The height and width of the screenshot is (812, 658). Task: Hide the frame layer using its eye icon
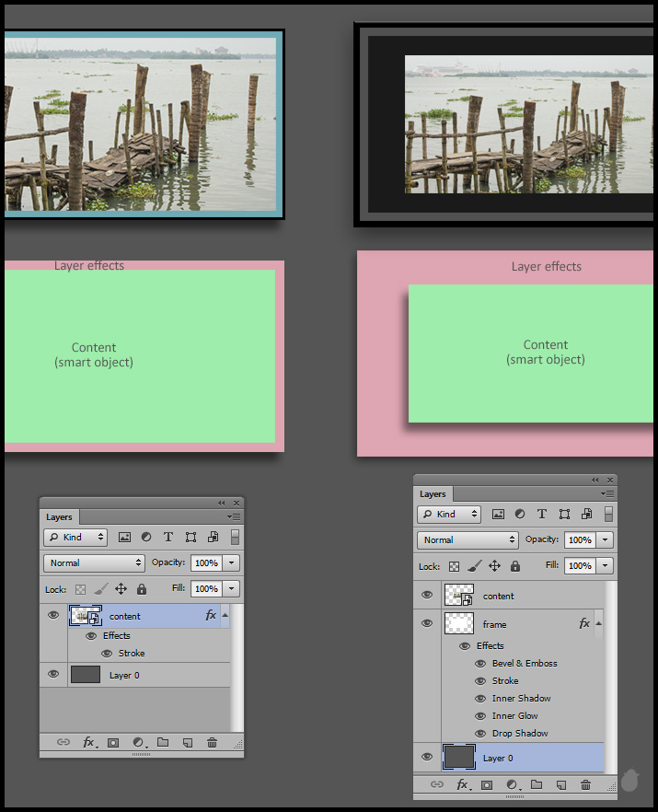427,624
